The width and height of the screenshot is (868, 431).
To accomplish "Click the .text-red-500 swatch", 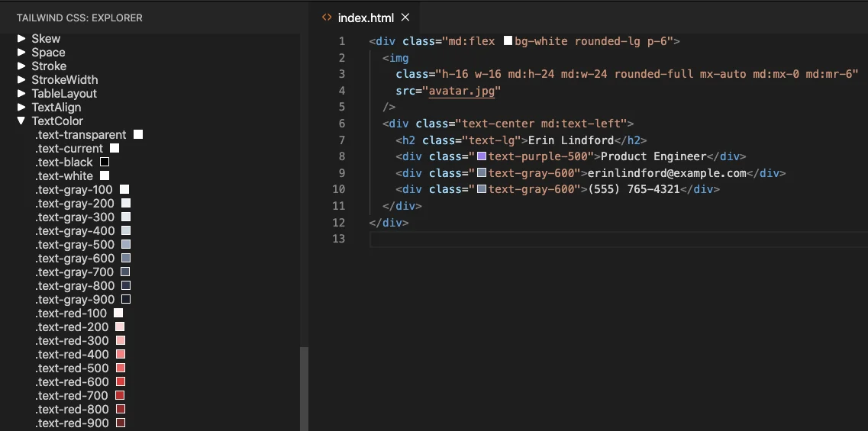I will pyautogui.click(x=121, y=368).
